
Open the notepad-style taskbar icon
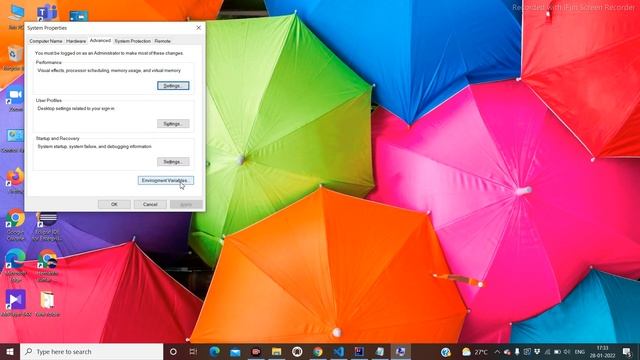(x=380, y=351)
